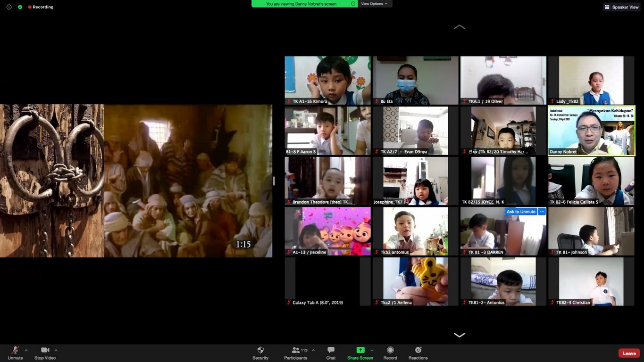Screen dimensions: 644x362
Task: Click muted mic icon on TK B1 -3 DARREN tile
Action: tap(464, 252)
